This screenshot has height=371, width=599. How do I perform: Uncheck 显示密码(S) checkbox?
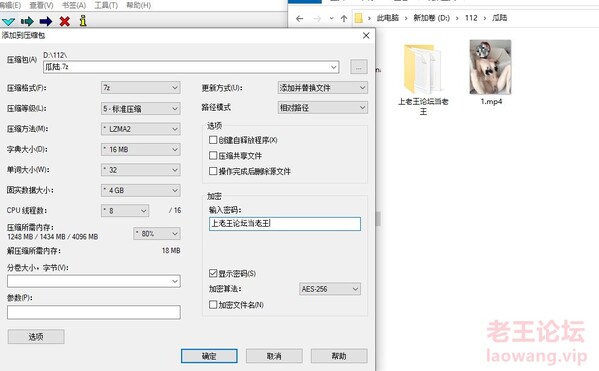[213, 273]
